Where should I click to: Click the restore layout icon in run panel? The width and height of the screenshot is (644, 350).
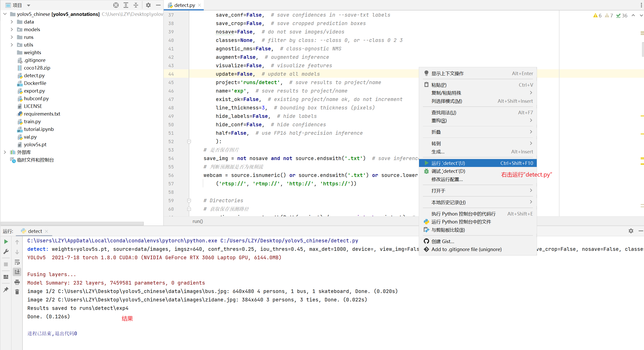6,277
